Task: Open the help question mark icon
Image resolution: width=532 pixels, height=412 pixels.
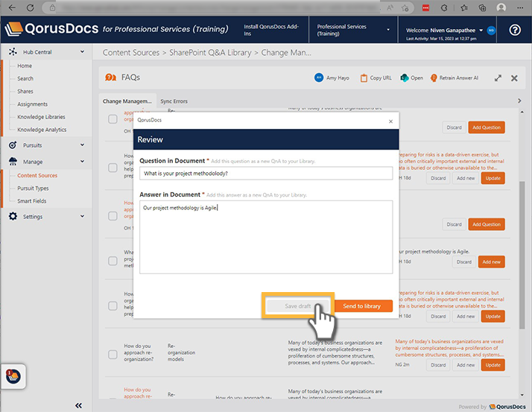Action: 515,31
